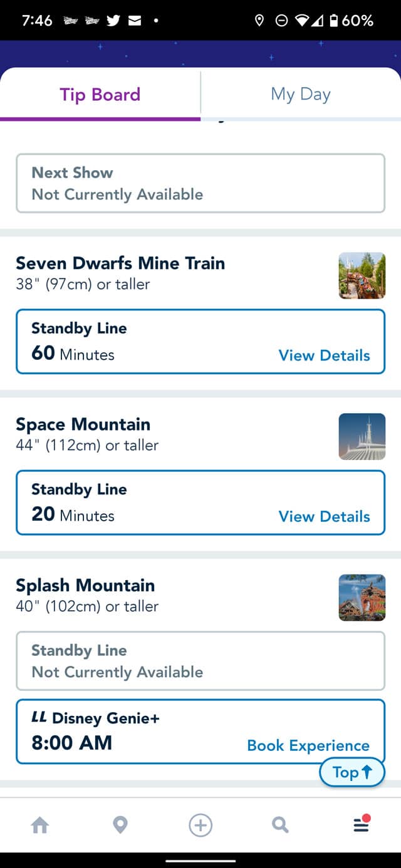Image resolution: width=401 pixels, height=868 pixels.
Task: Open the map location pin icon
Action: (x=120, y=825)
